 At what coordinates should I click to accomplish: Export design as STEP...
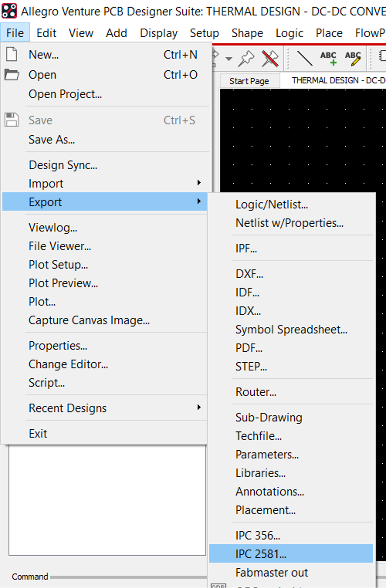coord(251,367)
